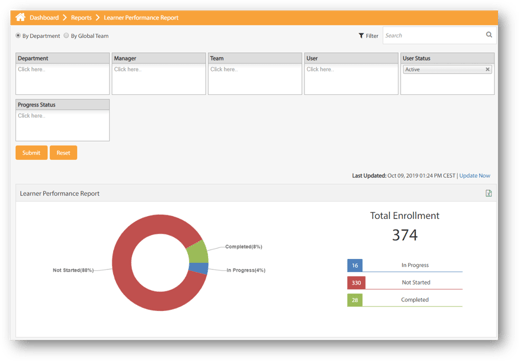The image size is (519, 361).
Task: Export report via the spreadsheet icon
Action: (x=489, y=193)
